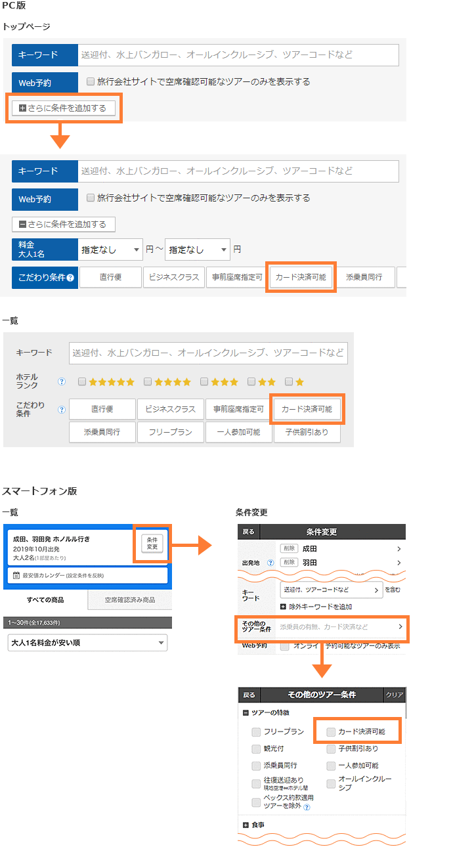Select the すべての商品 tab
The height and width of the screenshot is (868, 453).
(x=45, y=600)
